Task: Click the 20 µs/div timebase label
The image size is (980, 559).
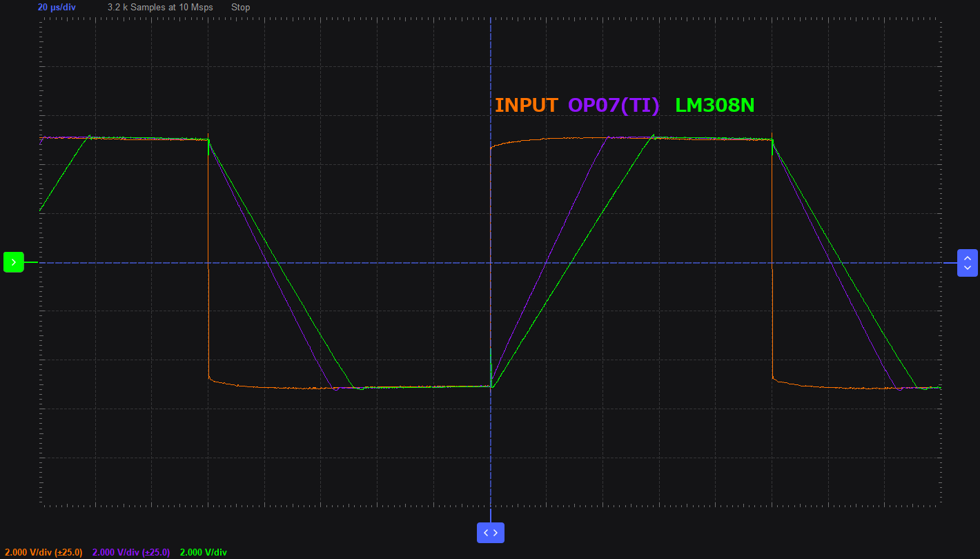Action: tap(57, 8)
